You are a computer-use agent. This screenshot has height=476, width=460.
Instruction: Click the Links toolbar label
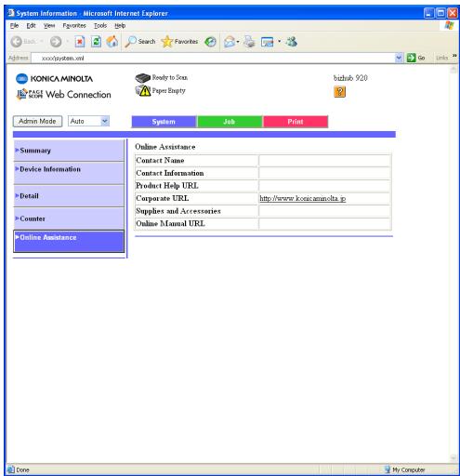click(x=441, y=58)
